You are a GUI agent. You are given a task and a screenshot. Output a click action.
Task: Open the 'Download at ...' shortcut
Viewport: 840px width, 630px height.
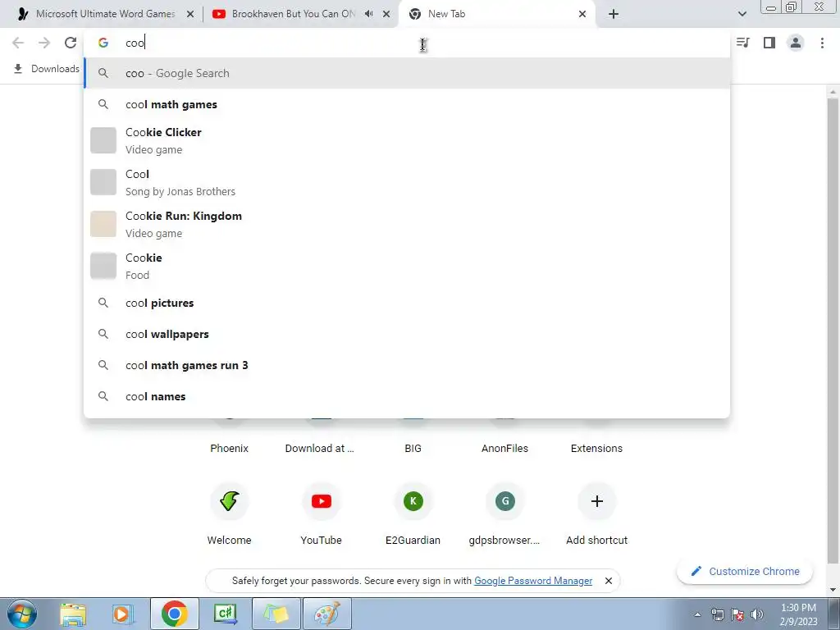pyautogui.click(x=320, y=449)
